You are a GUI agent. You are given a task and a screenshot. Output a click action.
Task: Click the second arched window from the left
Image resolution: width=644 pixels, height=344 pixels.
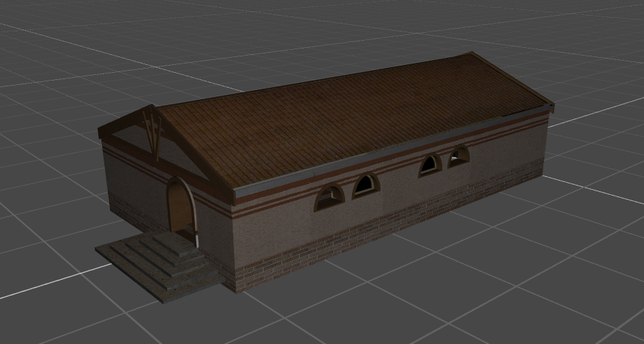tap(365, 186)
